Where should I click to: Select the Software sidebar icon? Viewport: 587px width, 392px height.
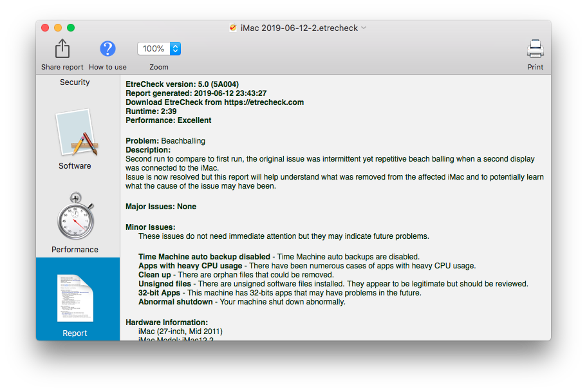75,133
